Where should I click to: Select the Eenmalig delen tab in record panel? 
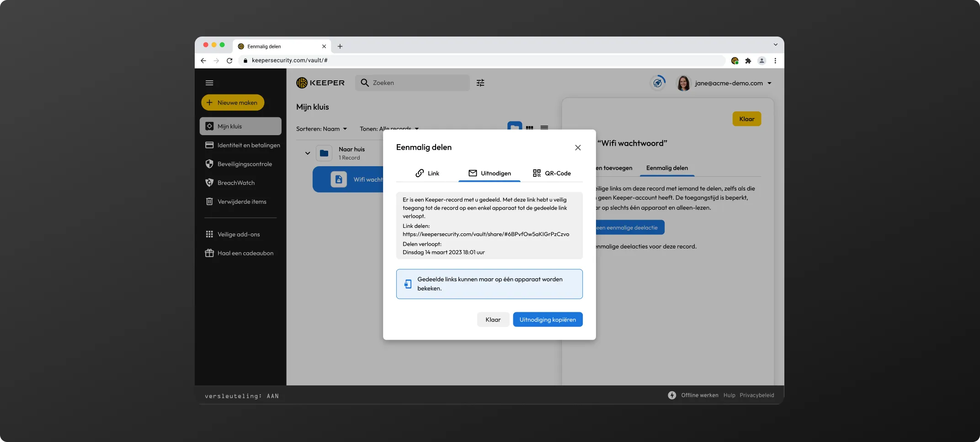[667, 168]
